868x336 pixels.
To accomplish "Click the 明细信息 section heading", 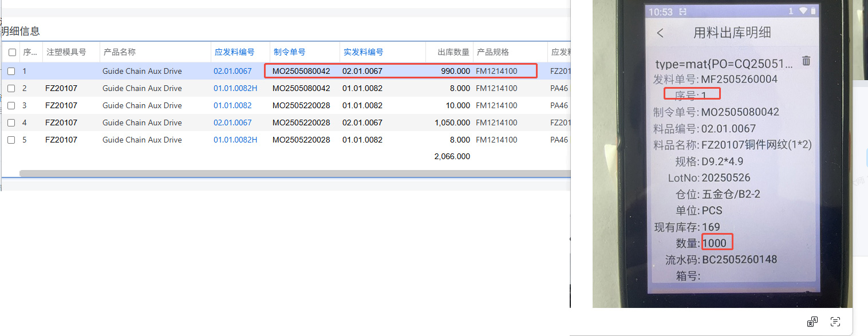I will [20, 31].
